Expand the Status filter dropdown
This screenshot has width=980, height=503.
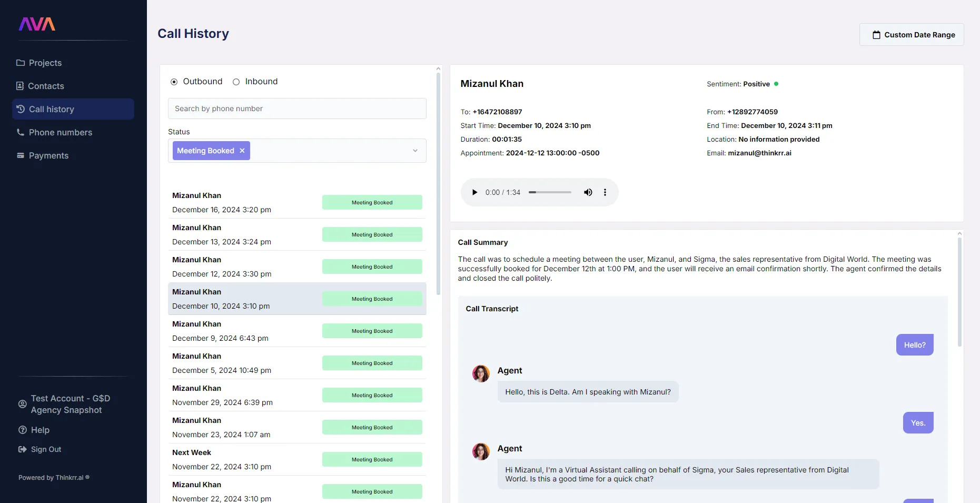(415, 151)
